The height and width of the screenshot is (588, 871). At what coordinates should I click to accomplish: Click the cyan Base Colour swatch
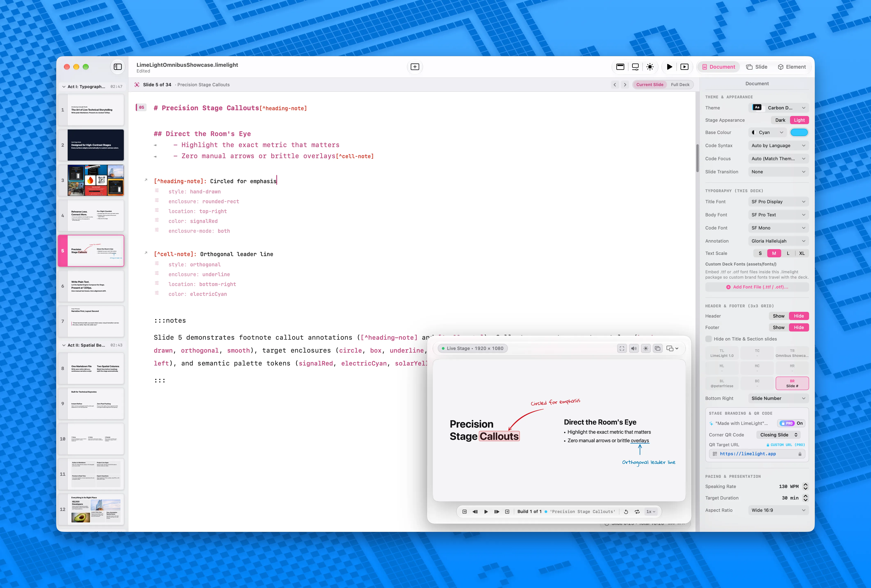(799, 133)
